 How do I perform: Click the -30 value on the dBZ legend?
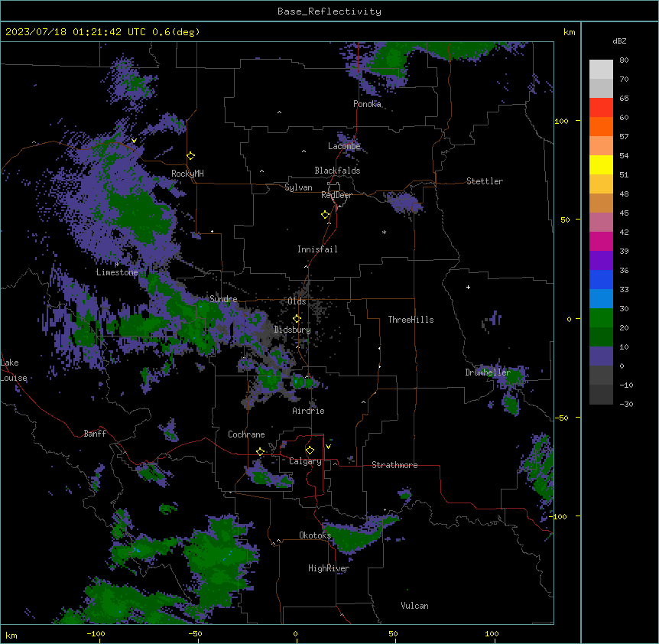[626, 405]
